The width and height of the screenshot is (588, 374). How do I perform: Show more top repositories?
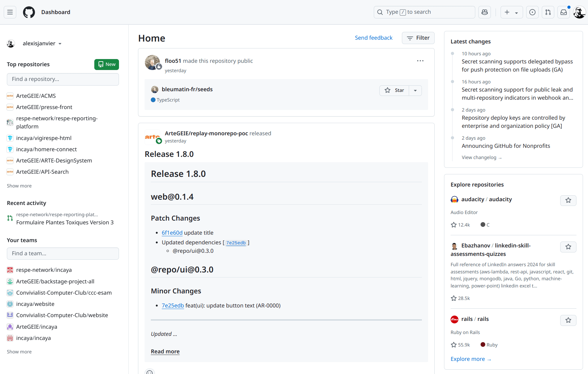point(19,186)
